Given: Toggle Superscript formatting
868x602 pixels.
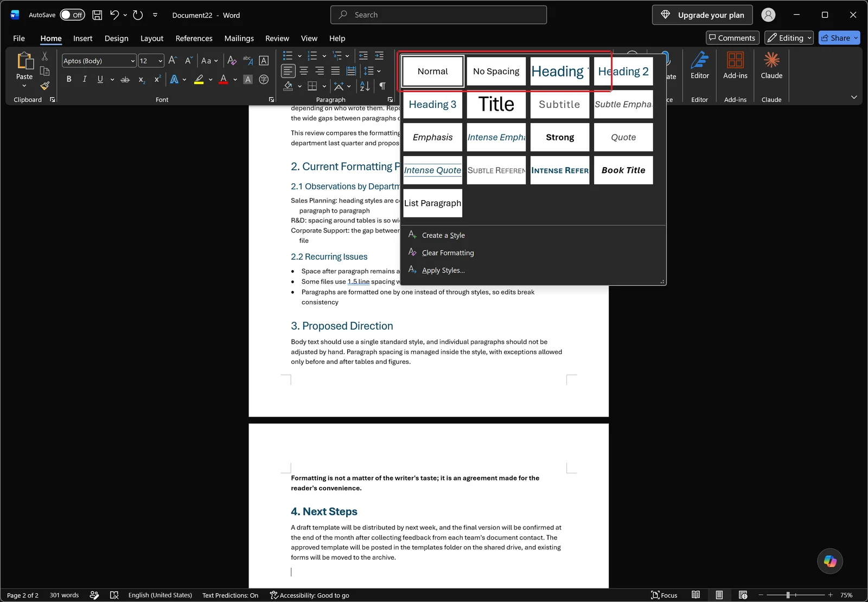Looking at the screenshot, I should [157, 79].
